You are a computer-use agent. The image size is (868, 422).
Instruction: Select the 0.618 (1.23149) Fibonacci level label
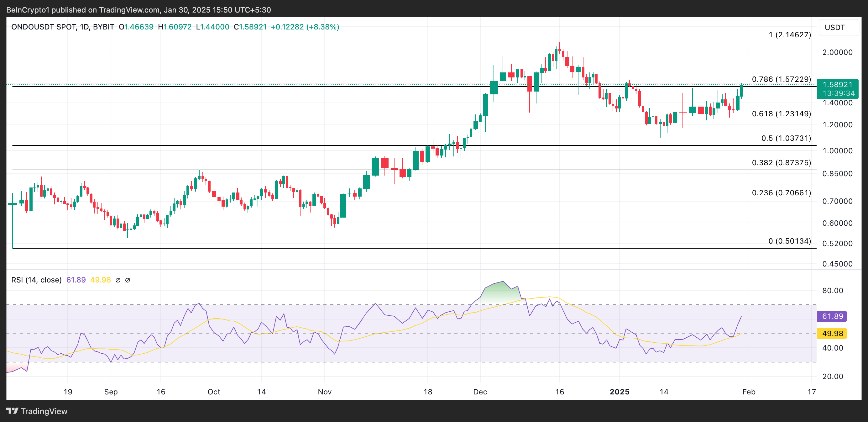781,113
